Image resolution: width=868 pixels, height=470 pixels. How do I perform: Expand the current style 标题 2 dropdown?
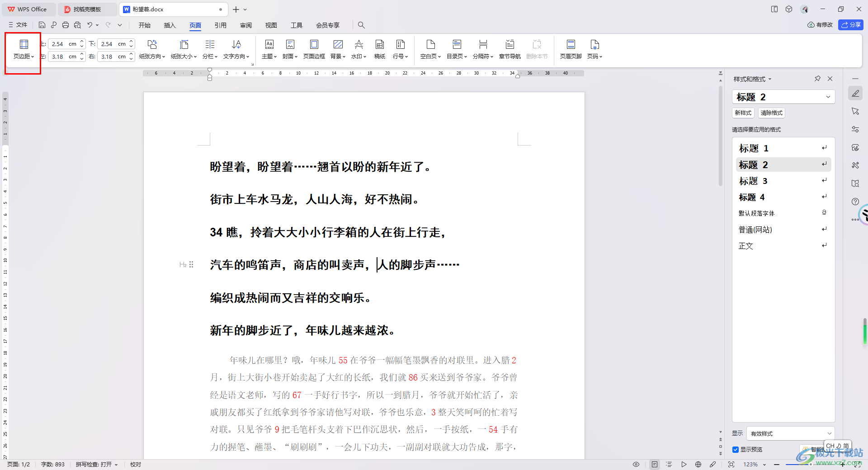coord(828,97)
